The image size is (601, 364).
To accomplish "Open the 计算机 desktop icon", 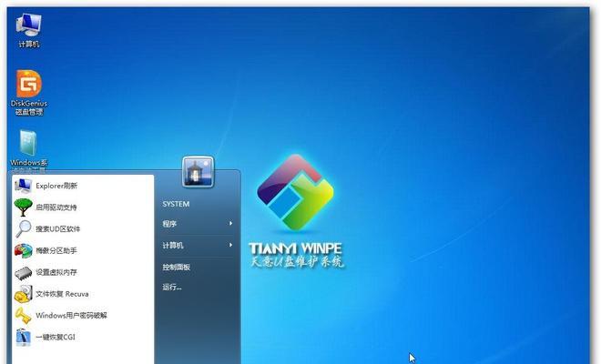I will point(29,30).
